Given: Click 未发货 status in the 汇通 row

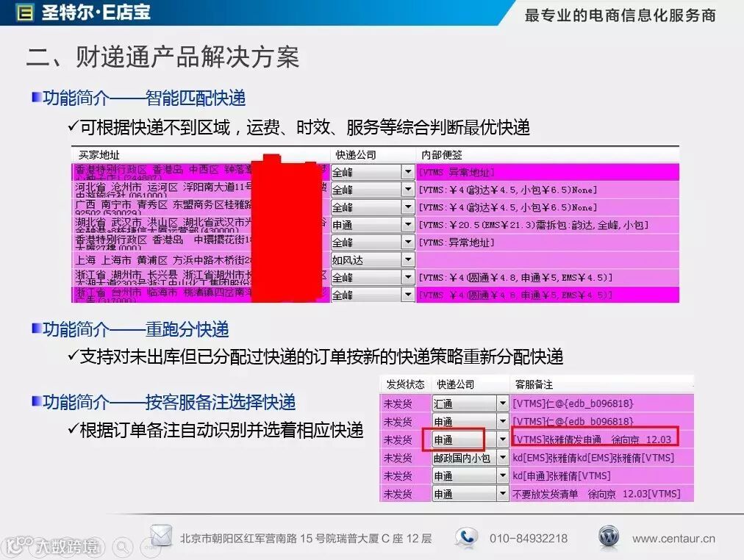Looking at the screenshot, I should point(398,403).
